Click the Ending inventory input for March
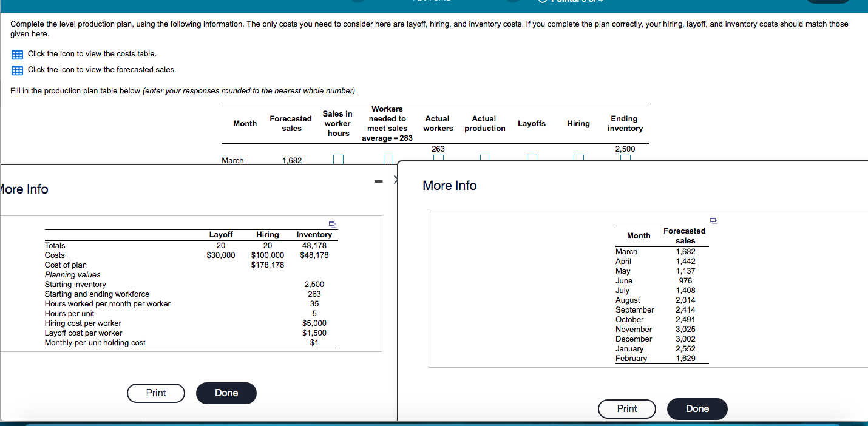868x426 pixels. coord(625,157)
